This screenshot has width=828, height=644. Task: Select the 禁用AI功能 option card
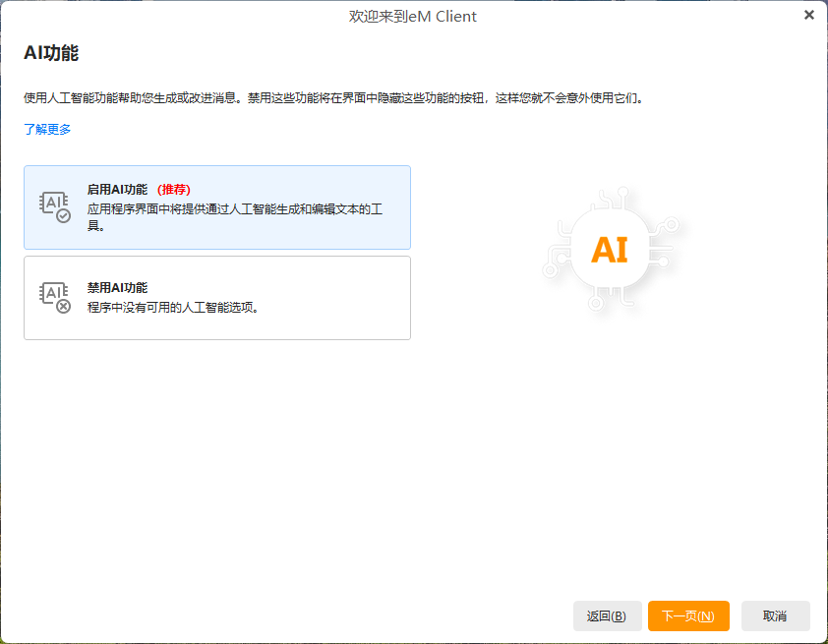(217, 298)
